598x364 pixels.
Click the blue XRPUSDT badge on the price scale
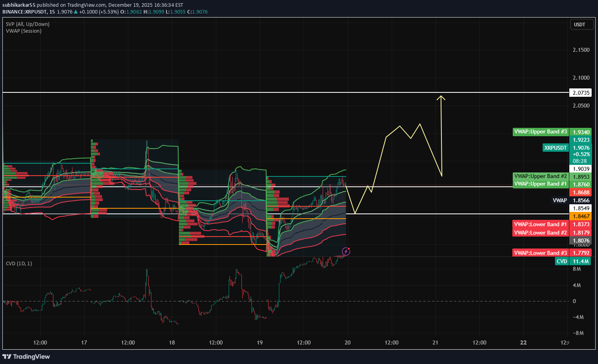pos(555,147)
